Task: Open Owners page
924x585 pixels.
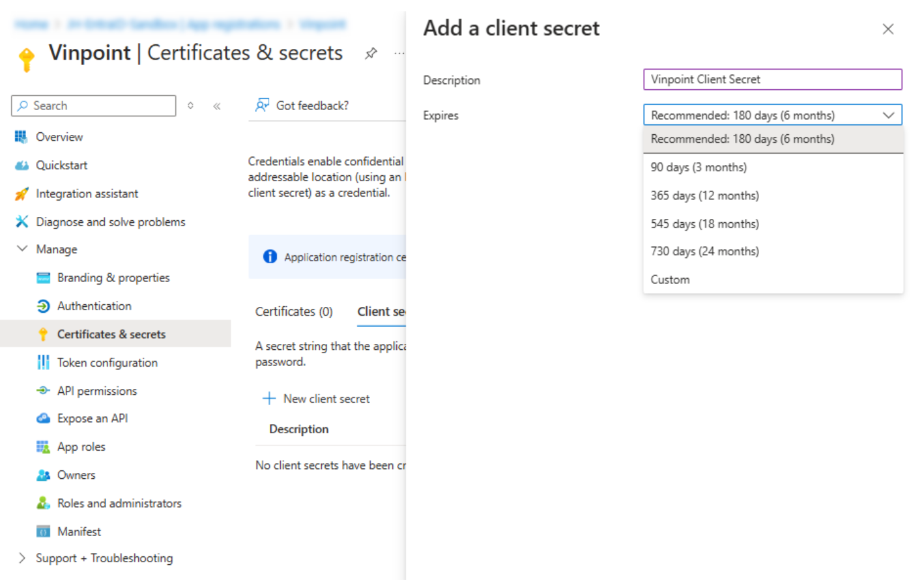Action: (x=76, y=475)
